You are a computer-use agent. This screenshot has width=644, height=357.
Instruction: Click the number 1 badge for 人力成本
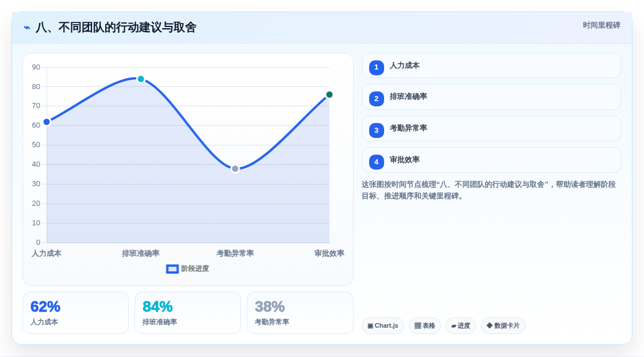[x=376, y=67]
